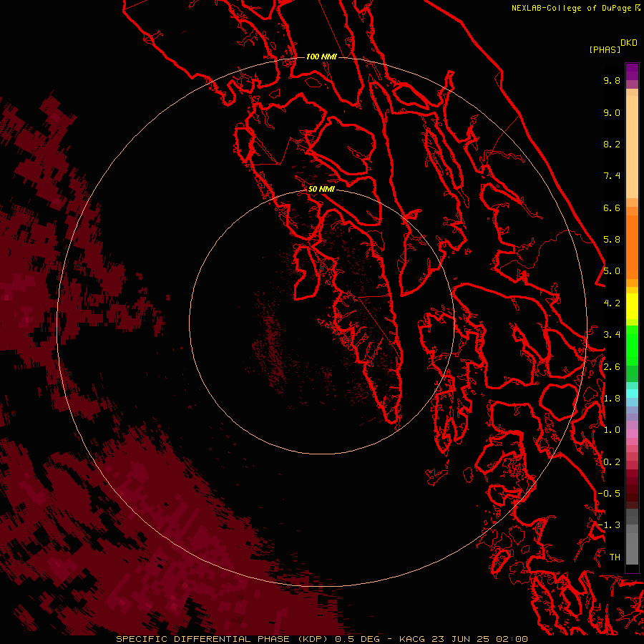Click the 1.8 value on the color scale
This screenshot has width=644, height=644.
pos(612,399)
